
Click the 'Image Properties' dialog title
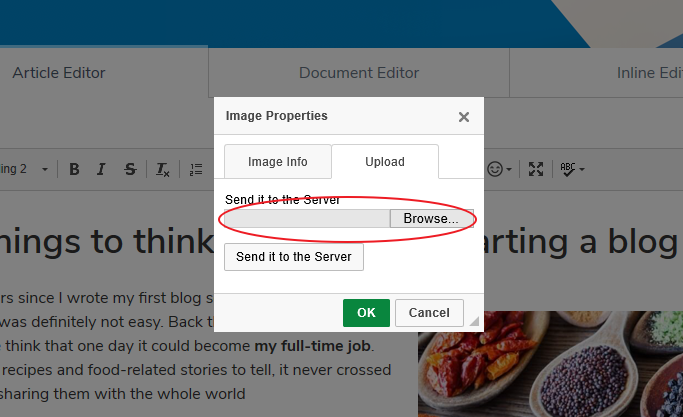click(x=277, y=116)
